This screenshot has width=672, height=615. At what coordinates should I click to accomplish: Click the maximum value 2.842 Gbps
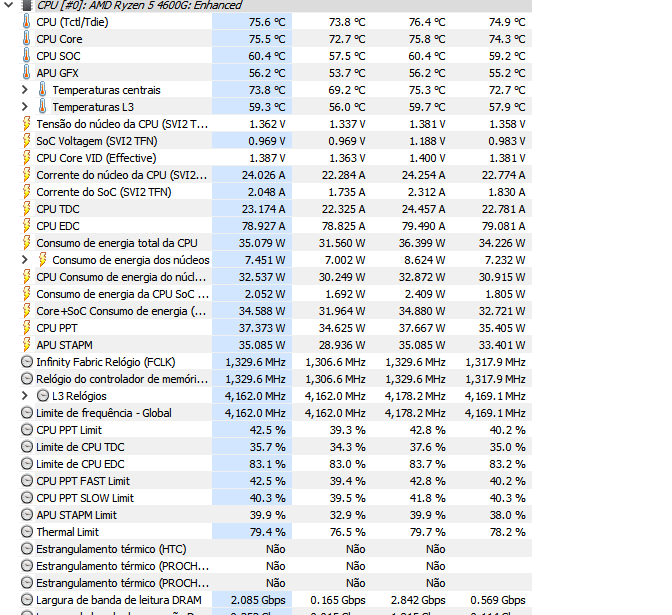tap(418, 600)
